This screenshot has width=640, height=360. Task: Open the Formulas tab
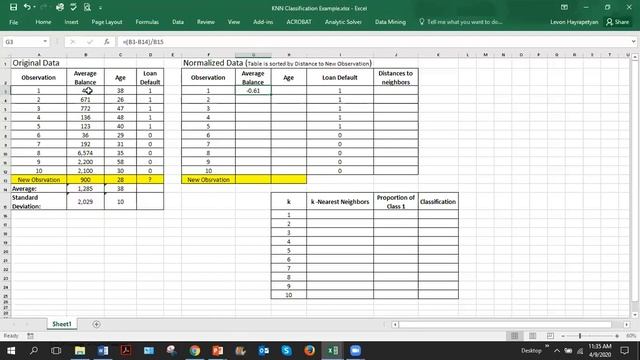pyautogui.click(x=147, y=22)
